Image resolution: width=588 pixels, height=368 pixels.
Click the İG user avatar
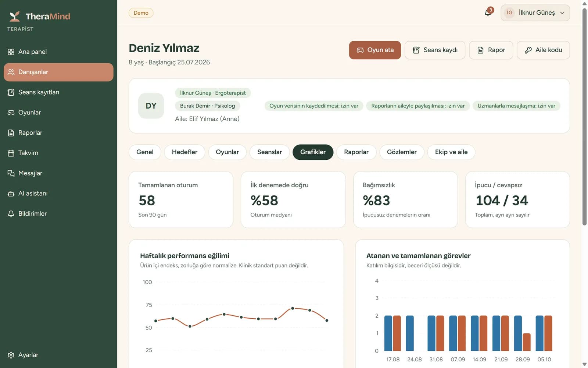coord(509,13)
